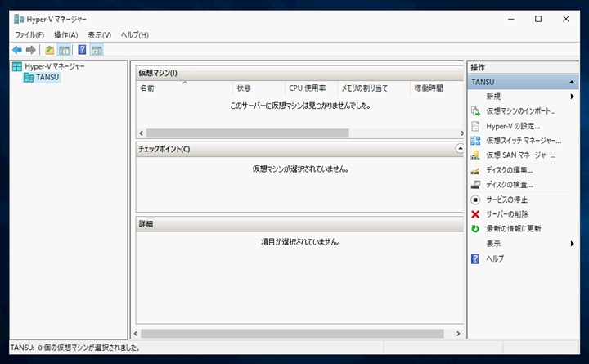Click the Hyper-V の設定 icon
Viewport: 589px width, 364px height.
coord(475,126)
